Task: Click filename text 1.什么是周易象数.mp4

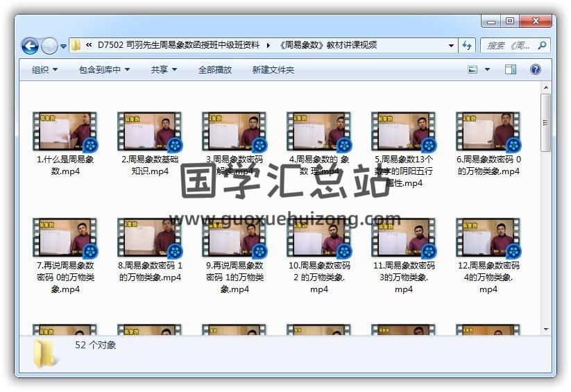Action: pos(65,165)
